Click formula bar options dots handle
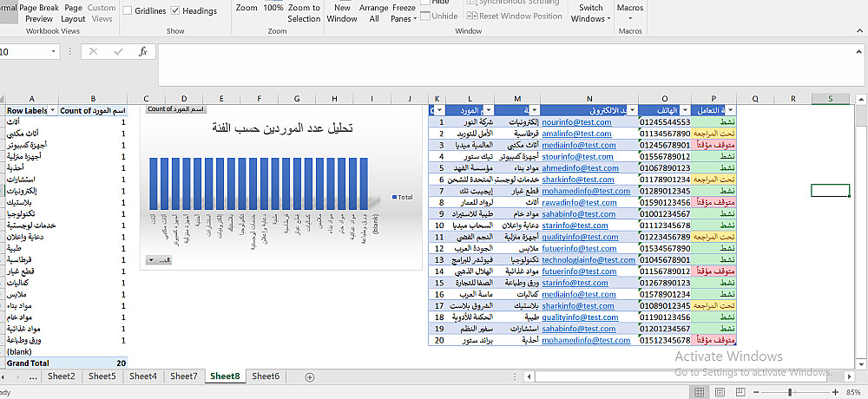 [70, 51]
